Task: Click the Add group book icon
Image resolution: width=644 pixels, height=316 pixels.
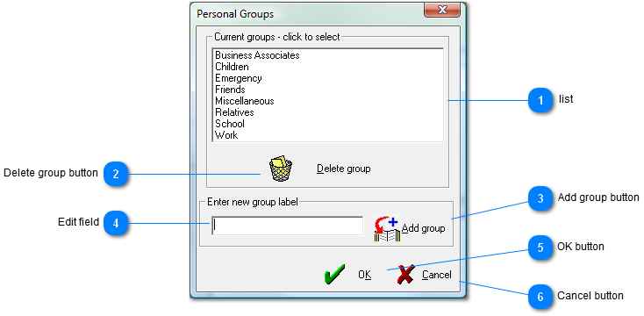Action: click(x=387, y=228)
